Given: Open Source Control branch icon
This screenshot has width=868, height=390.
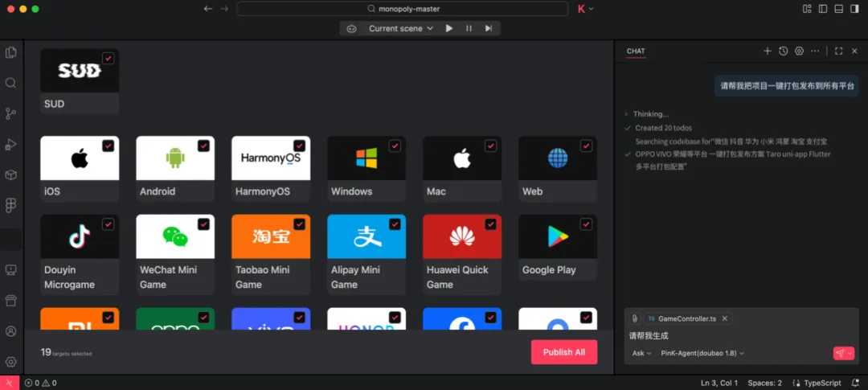Looking at the screenshot, I should (x=10, y=113).
